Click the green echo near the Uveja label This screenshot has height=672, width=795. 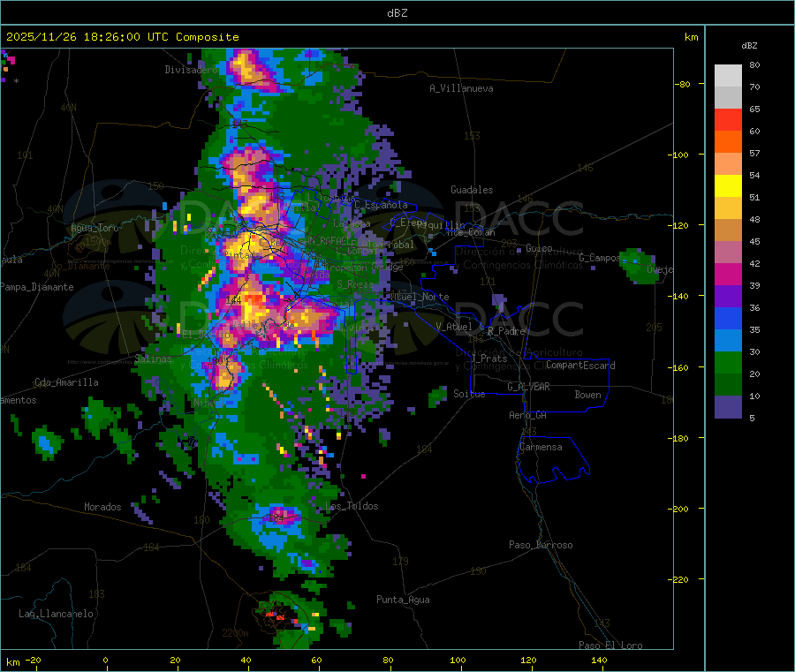point(639,266)
